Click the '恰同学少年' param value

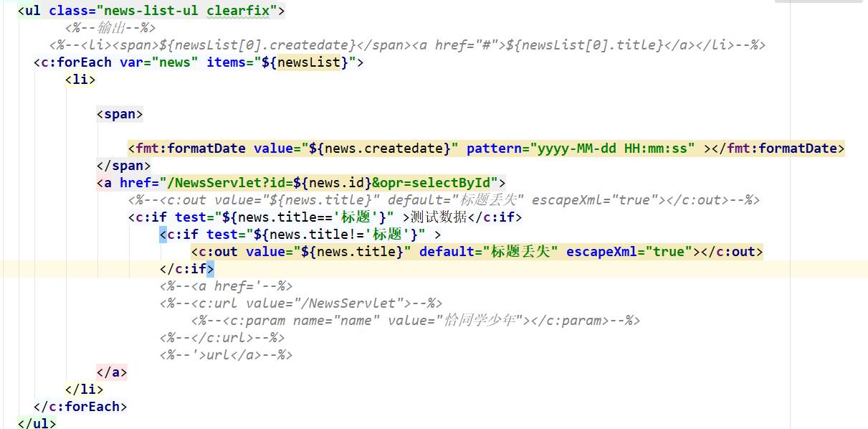(x=480, y=321)
